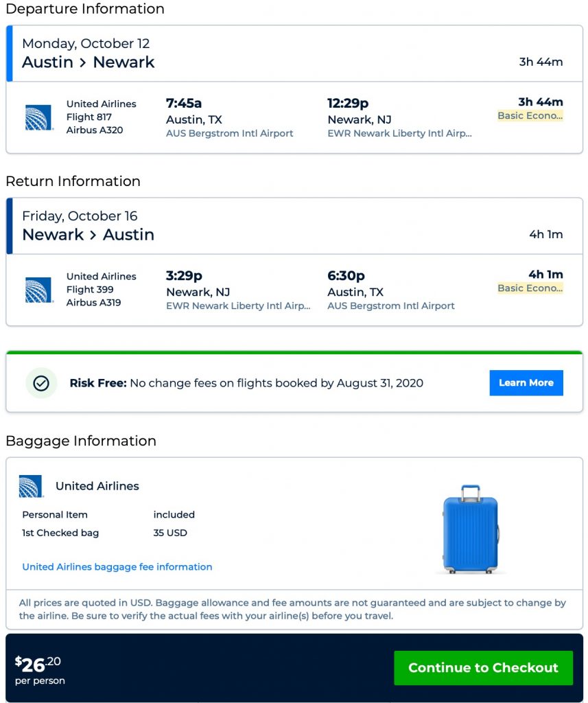The height and width of the screenshot is (703, 588).
Task: Click the 1st Checked bag 35 USD fee
Action: click(x=170, y=533)
